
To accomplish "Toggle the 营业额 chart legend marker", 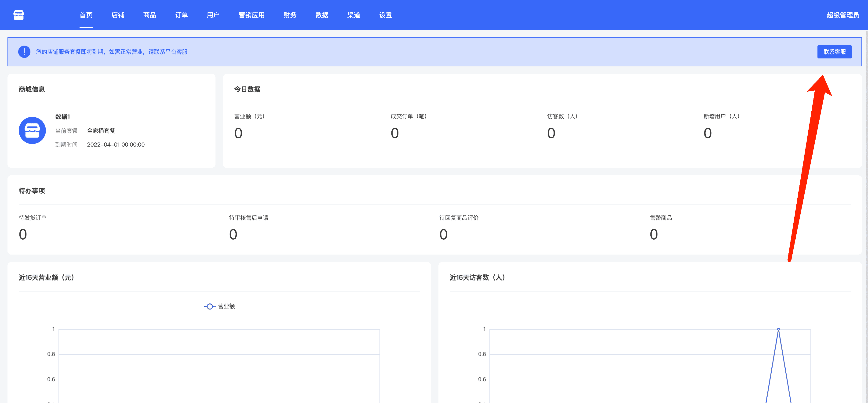I will coord(210,306).
